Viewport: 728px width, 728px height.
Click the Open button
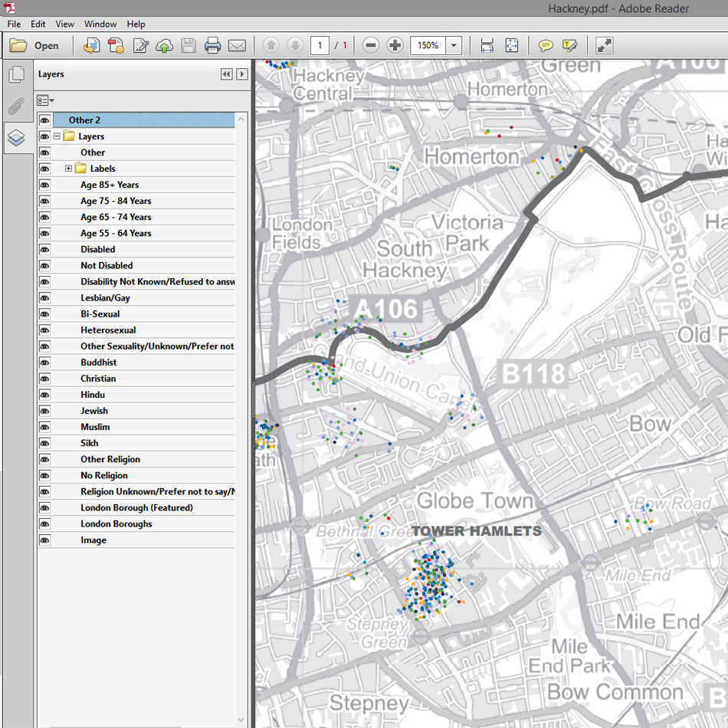pos(35,46)
